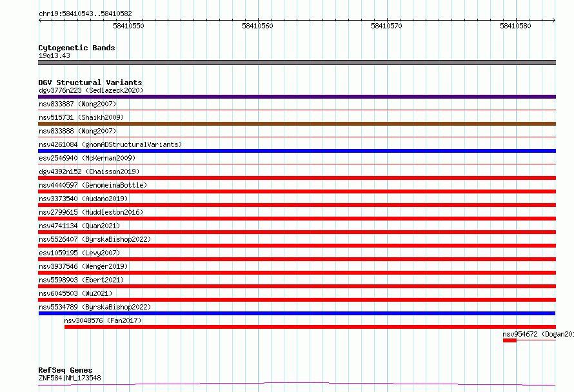The width and height of the screenshot is (574, 392).
Task: Click the dgv4392n152 (Chaisson2019) label
Action: 89,171
